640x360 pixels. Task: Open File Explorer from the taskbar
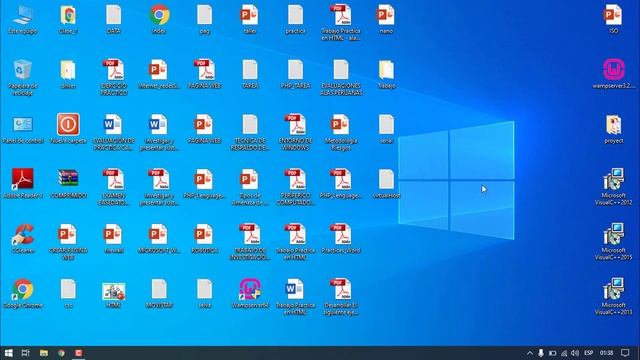click(x=44, y=353)
